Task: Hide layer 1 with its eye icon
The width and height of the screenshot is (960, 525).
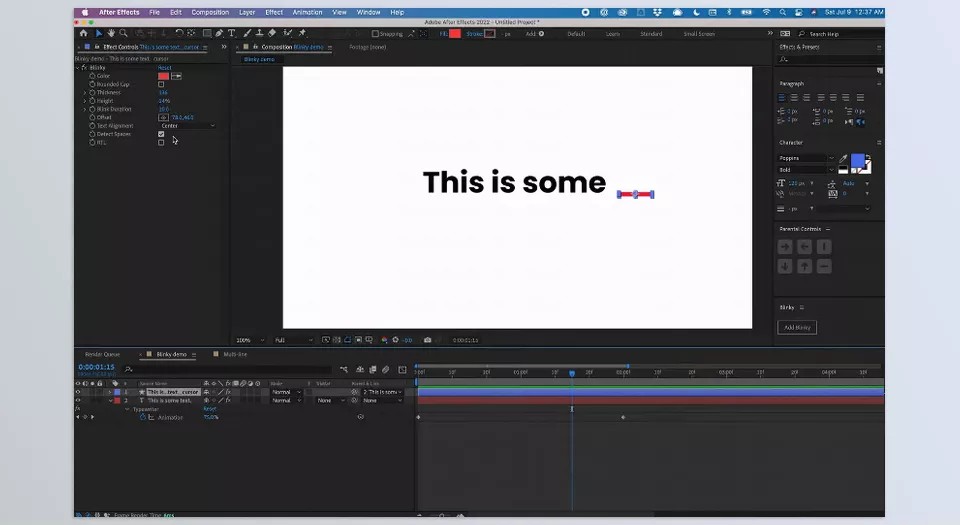Action: (78, 392)
